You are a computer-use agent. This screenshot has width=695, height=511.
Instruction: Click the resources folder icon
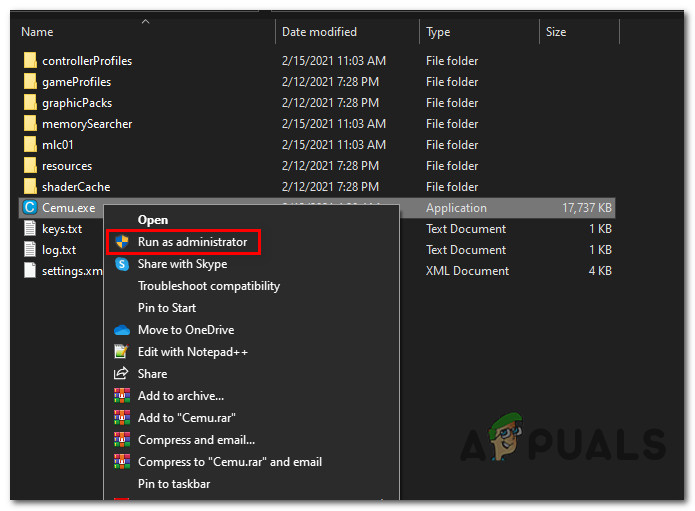pos(30,166)
